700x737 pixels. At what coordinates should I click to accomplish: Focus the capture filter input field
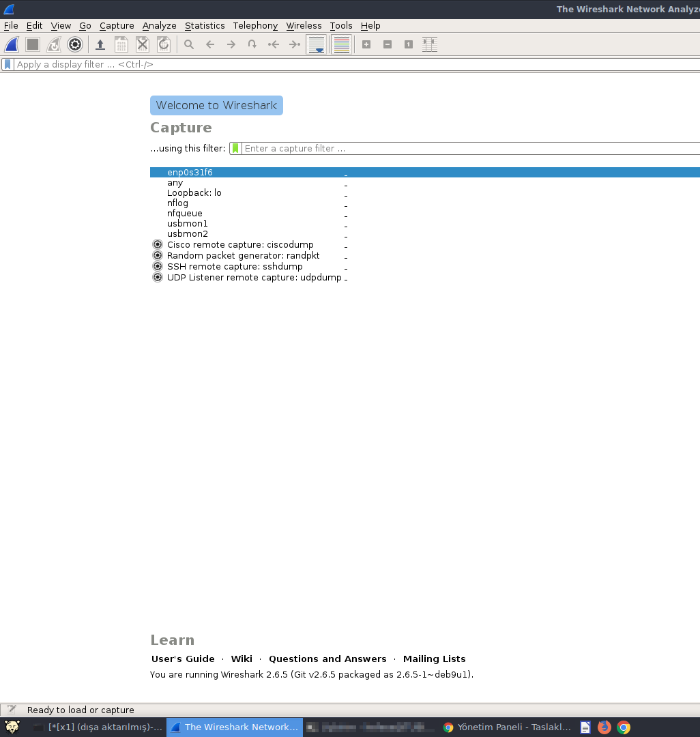[x=471, y=149]
